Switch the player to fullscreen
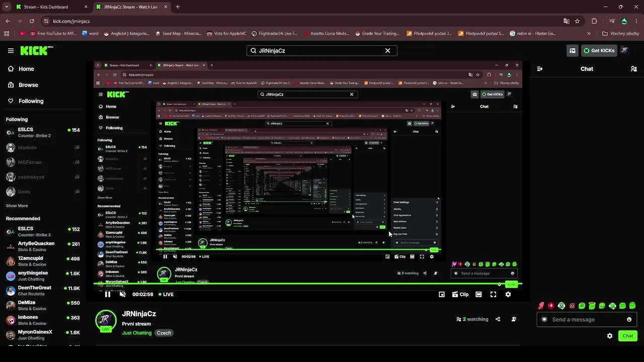Viewport: 644px width, 362px height. pyautogui.click(x=493, y=295)
